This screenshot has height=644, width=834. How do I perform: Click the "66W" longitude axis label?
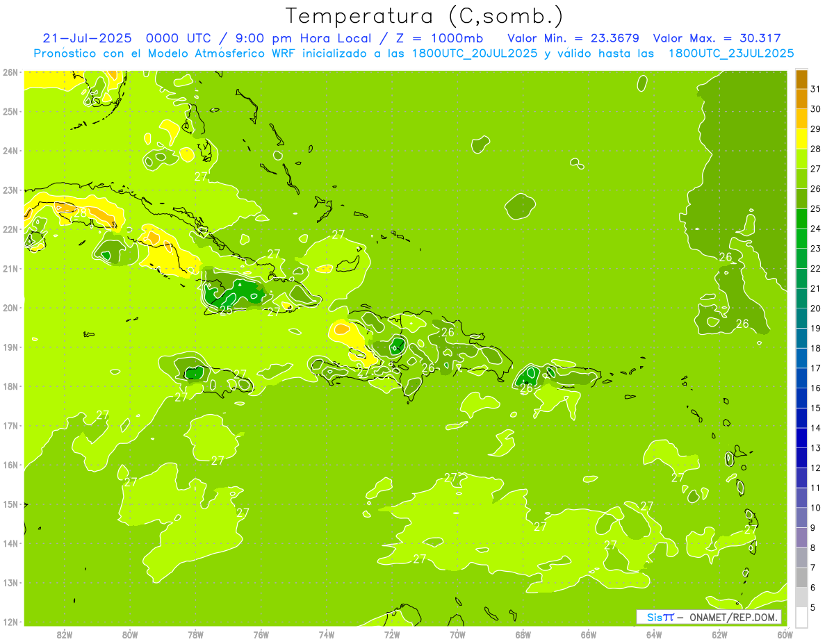pos(589,634)
